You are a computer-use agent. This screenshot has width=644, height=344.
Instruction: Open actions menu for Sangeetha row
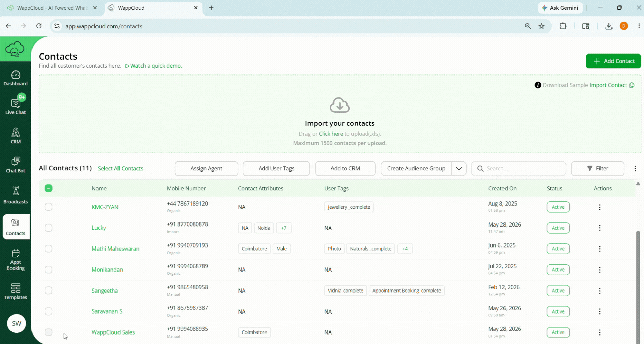point(600,291)
